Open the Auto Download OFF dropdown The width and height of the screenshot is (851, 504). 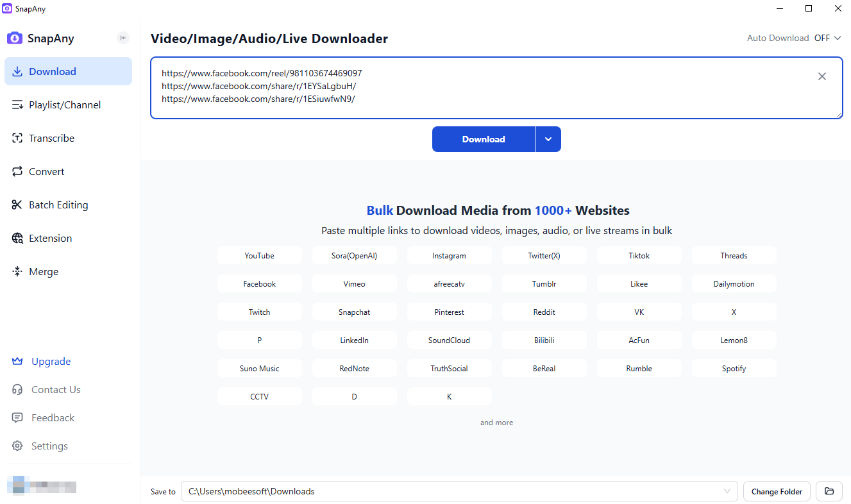(827, 38)
